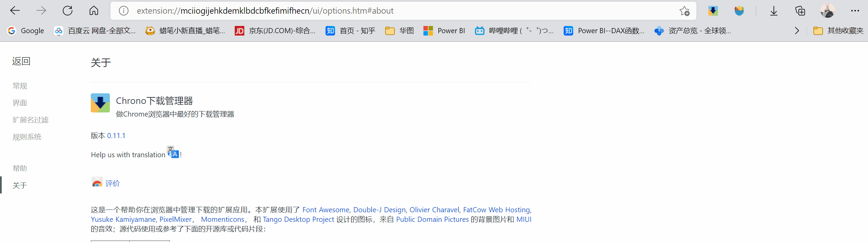Open the Olivier Charavel link

pos(434,210)
